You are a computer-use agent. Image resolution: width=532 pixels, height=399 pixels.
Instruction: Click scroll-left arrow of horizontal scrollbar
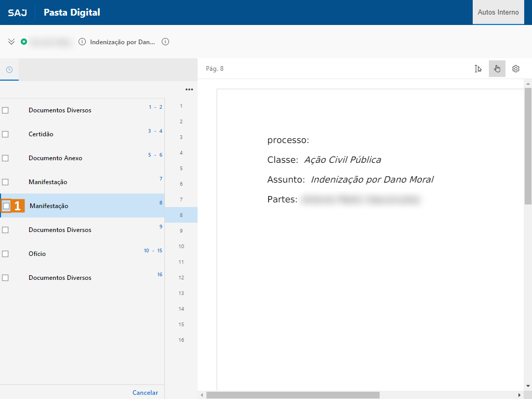pyautogui.click(x=202, y=395)
